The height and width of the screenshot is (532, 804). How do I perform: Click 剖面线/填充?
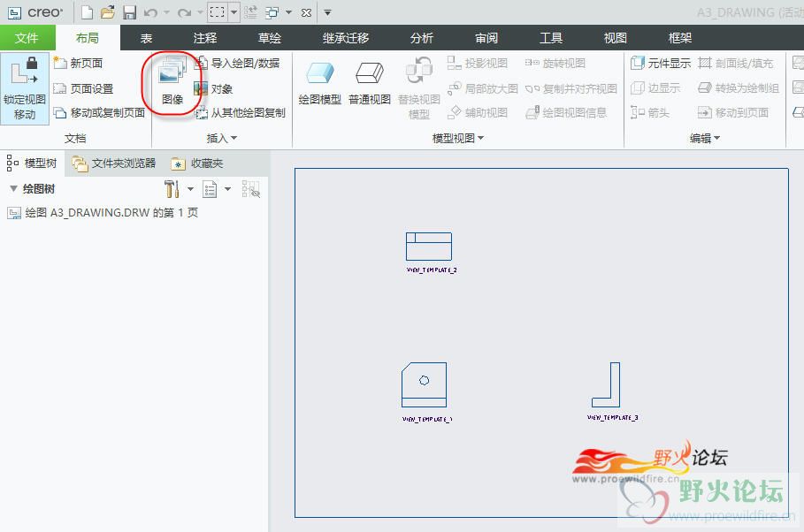click(x=736, y=63)
